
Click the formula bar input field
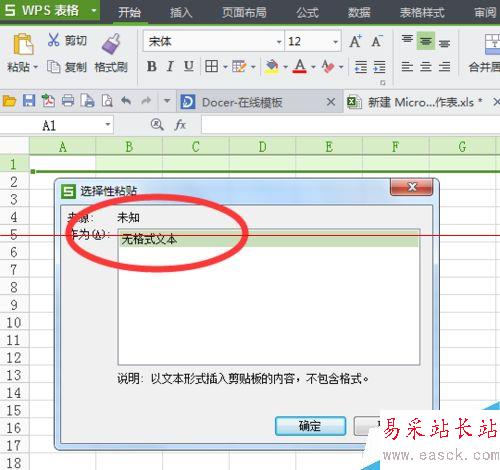click(350, 125)
